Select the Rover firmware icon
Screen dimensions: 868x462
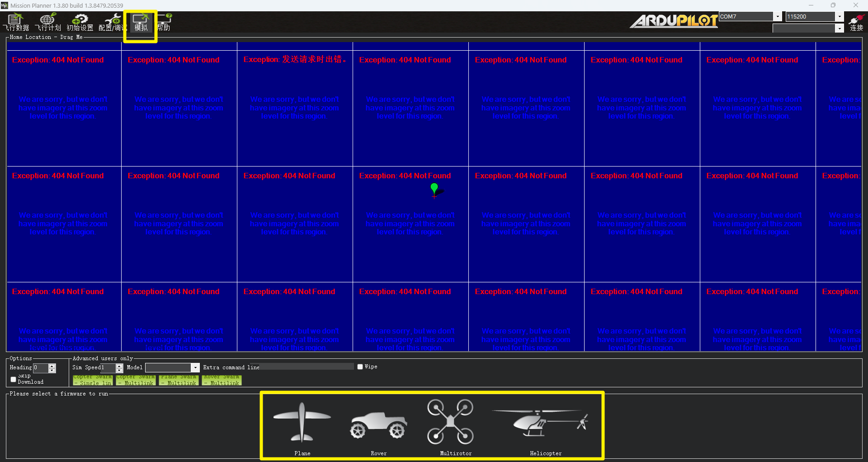click(x=379, y=425)
